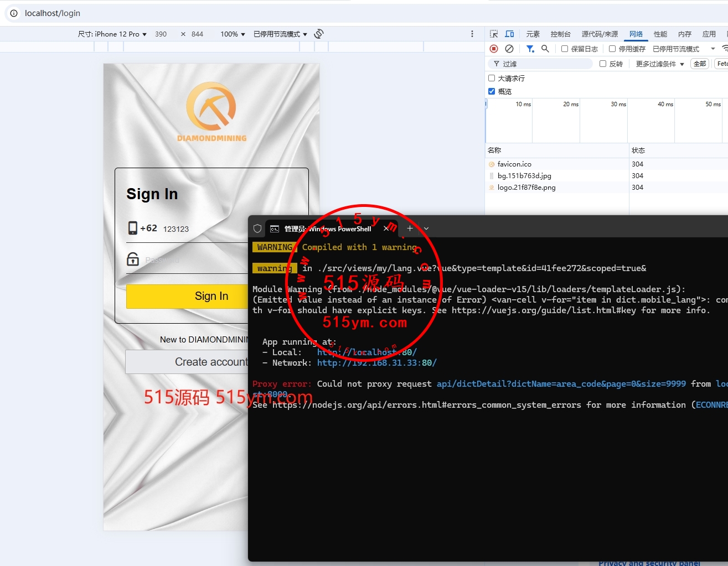The width and height of the screenshot is (728, 566).
Task: Click the network filter funnel icon
Action: click(x=530, y=49)
